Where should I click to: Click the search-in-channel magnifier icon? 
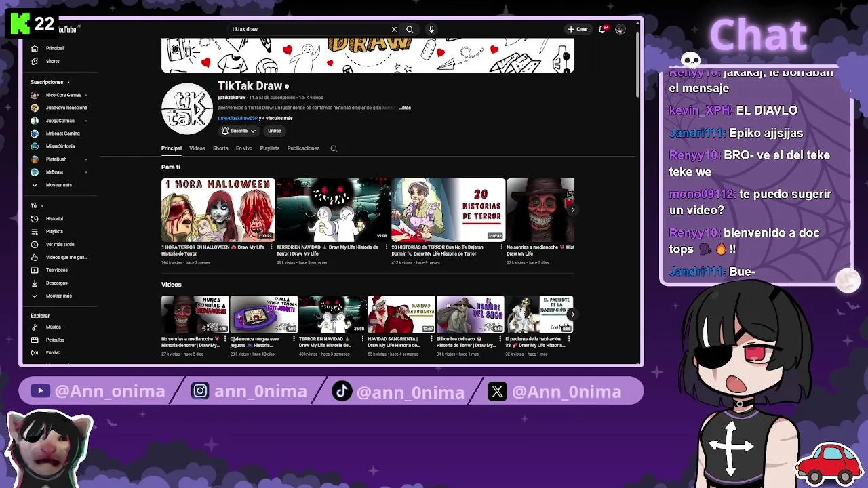(x=334, y=148)
